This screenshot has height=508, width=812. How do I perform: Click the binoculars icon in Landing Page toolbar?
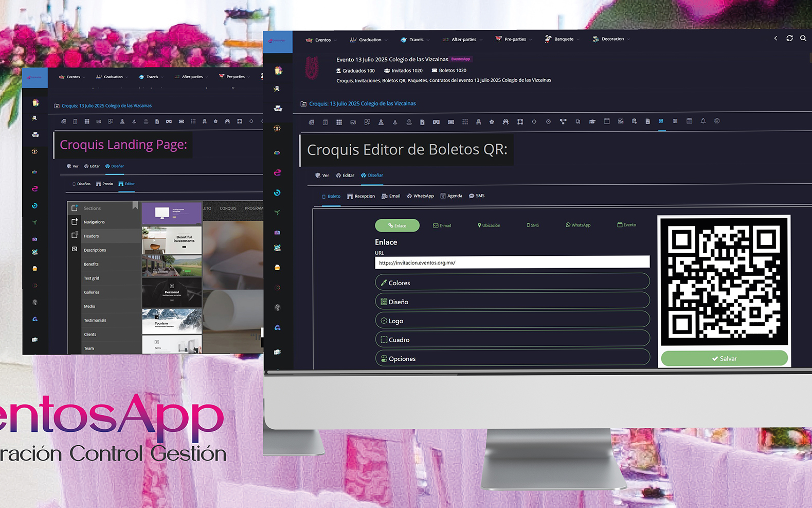tap(227, 121)
